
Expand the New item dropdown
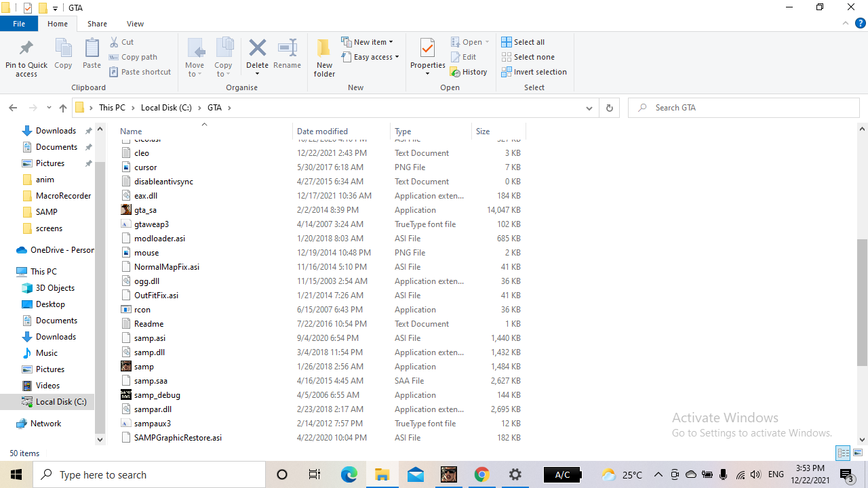367,42
